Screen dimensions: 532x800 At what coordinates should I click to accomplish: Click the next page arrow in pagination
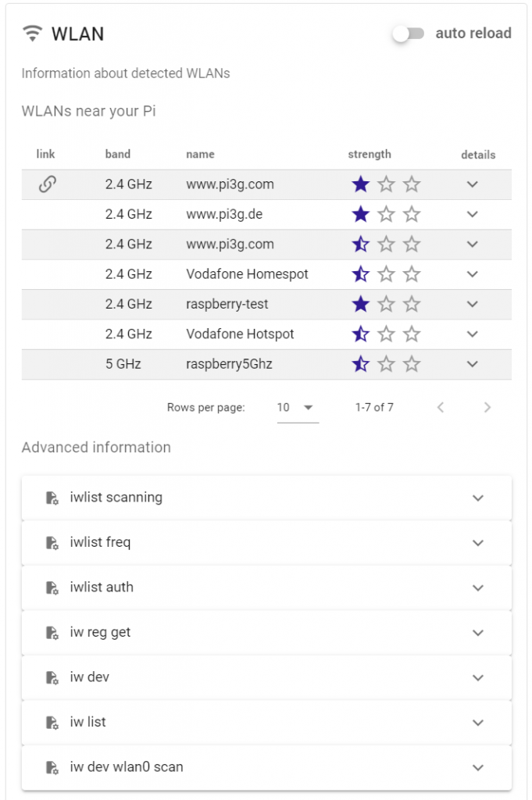pos(487,407)
